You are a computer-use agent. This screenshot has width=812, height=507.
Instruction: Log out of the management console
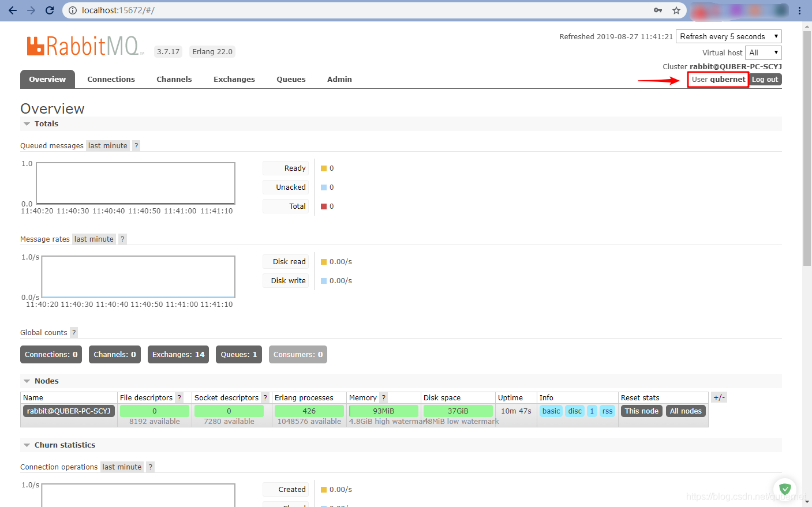pyautogui.click(x=765, y=80)
